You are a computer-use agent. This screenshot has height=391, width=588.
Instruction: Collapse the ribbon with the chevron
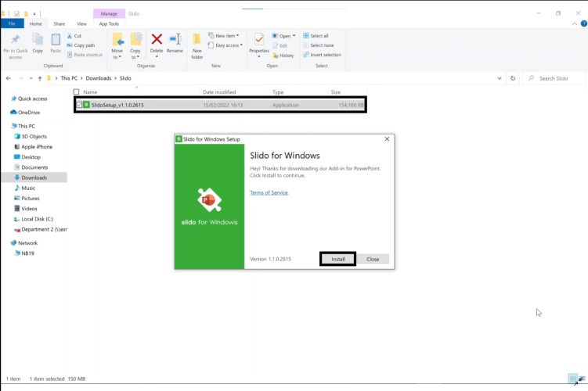coord(575,23)
